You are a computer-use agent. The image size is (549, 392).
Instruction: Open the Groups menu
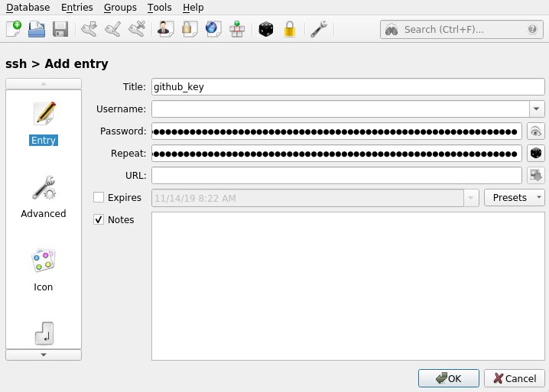pos(120,8)
